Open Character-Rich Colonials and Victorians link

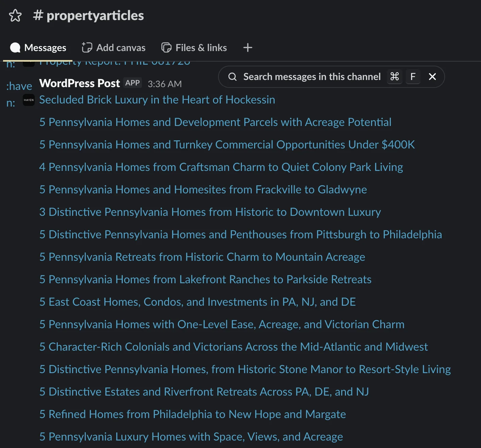(x=233, y=347)
